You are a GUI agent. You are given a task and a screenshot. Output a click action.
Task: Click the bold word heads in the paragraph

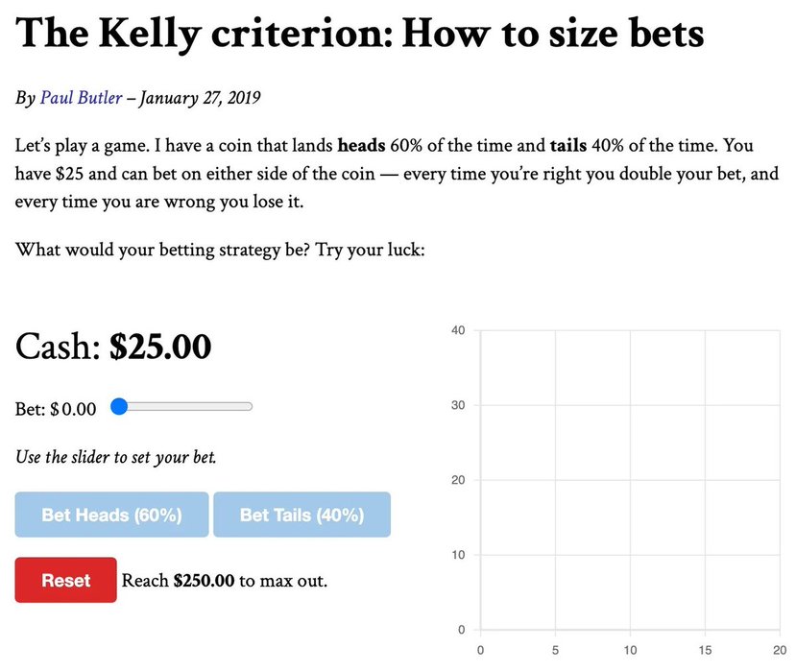click(x=361, y=146)
